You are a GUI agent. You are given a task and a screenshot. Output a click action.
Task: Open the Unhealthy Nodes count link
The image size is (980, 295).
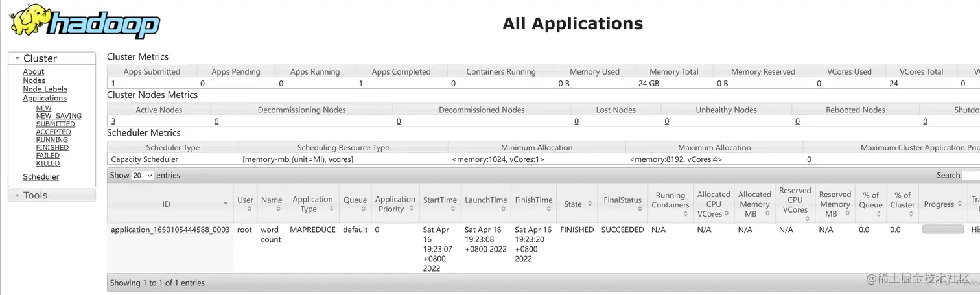click(666, 121)
